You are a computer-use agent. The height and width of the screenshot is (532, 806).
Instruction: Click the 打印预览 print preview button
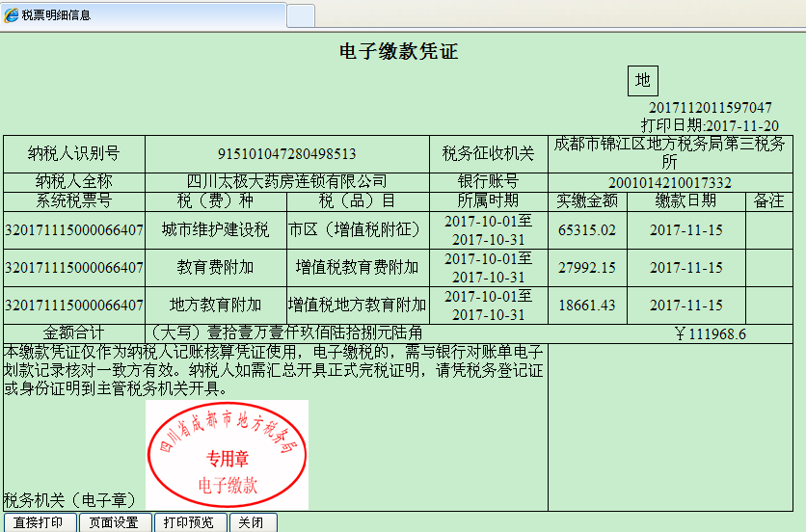tap(190, 522)
